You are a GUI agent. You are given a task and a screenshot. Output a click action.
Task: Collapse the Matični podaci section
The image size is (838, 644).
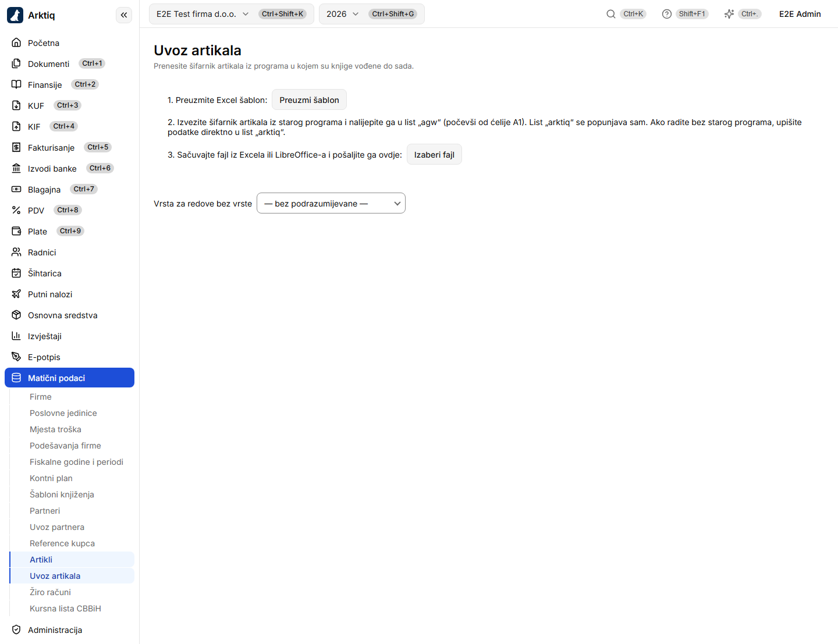[69, 378]
